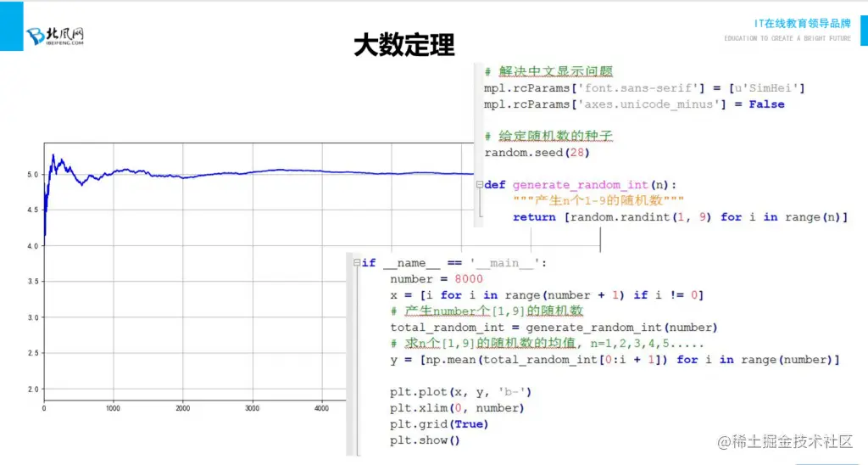This screenshot has height=465, width=868.
Task: Click the def generate_random_int(n) line
Action: [580, 185]
